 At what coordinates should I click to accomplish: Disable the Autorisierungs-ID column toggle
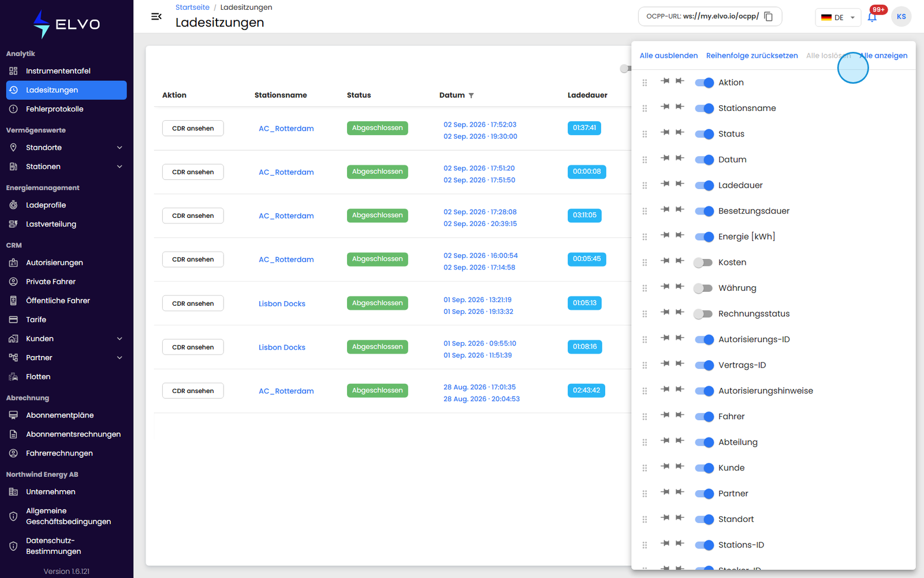pos(704,339)
